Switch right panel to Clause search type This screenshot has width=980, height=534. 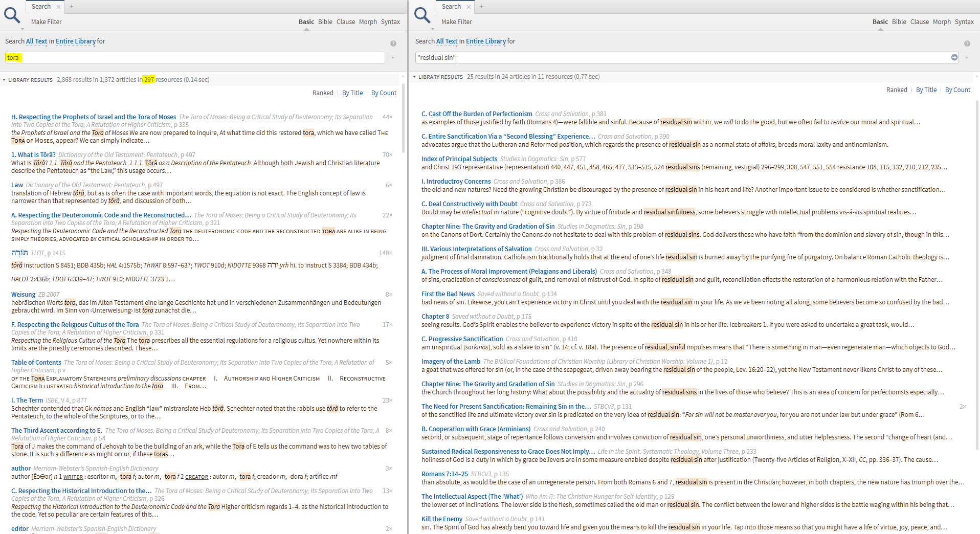click(x=920, y=22)
